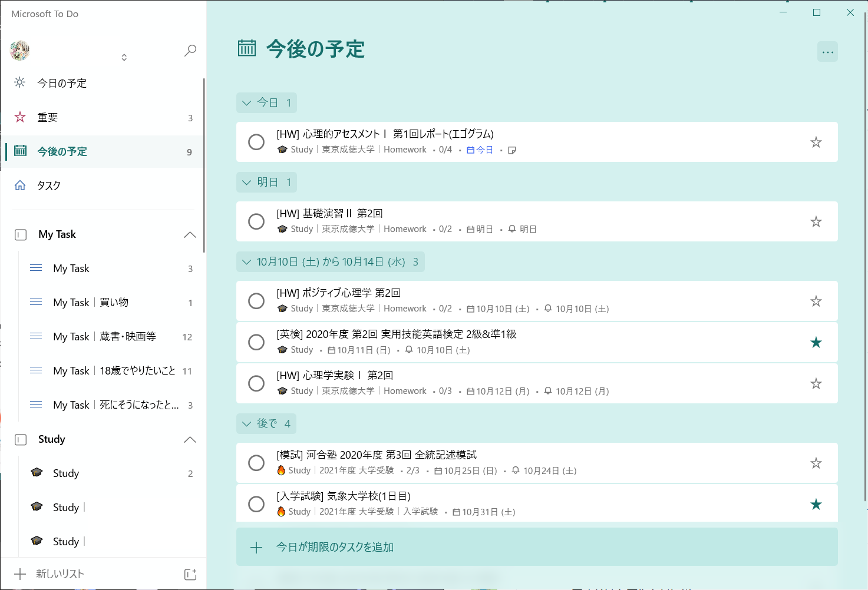Unstar the 英検 2020年度 task
The height and width of the screenshot is (590, 868).
tap(816, 343)
